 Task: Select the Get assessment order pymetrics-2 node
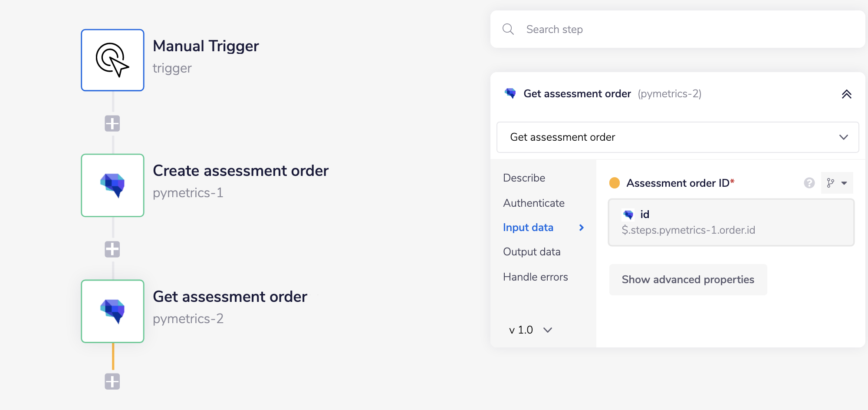point(112,311)
